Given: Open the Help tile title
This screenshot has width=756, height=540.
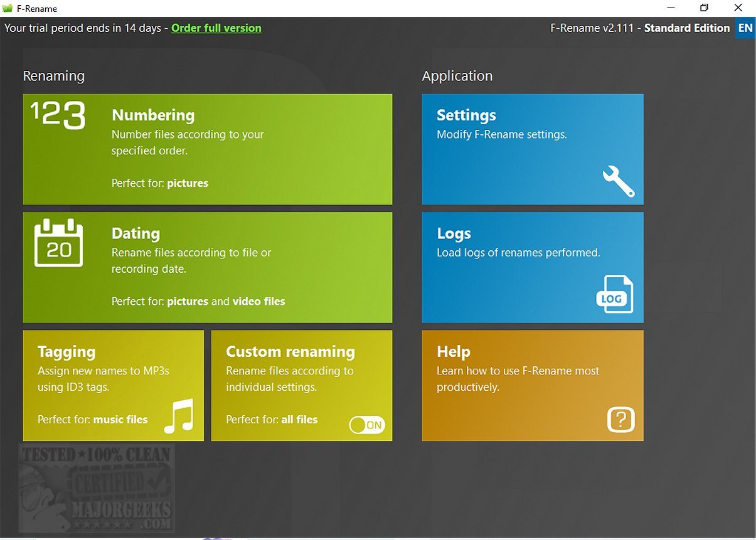Looking at the screenshot, I should click(x=453, y=352).
